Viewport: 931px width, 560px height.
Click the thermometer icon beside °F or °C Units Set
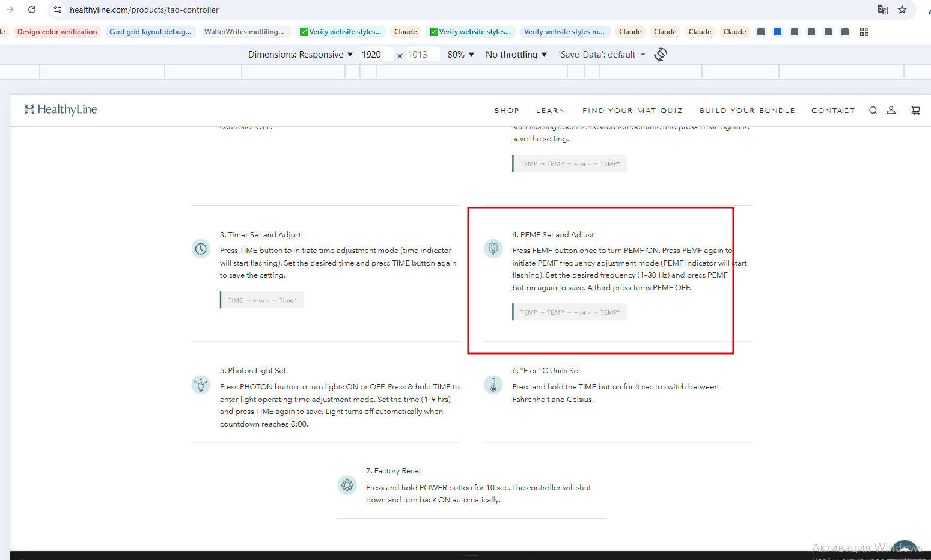(493, 385)
